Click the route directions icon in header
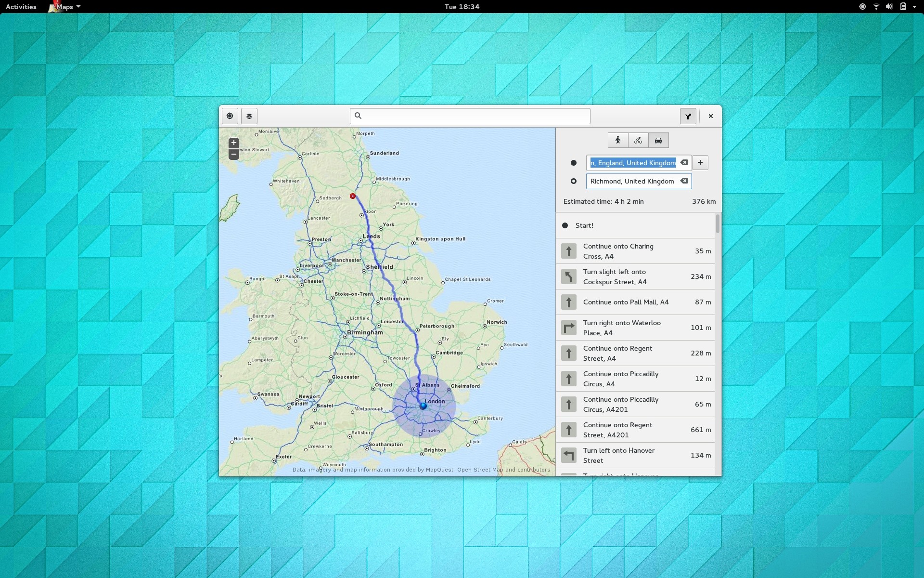 point(688,116)
